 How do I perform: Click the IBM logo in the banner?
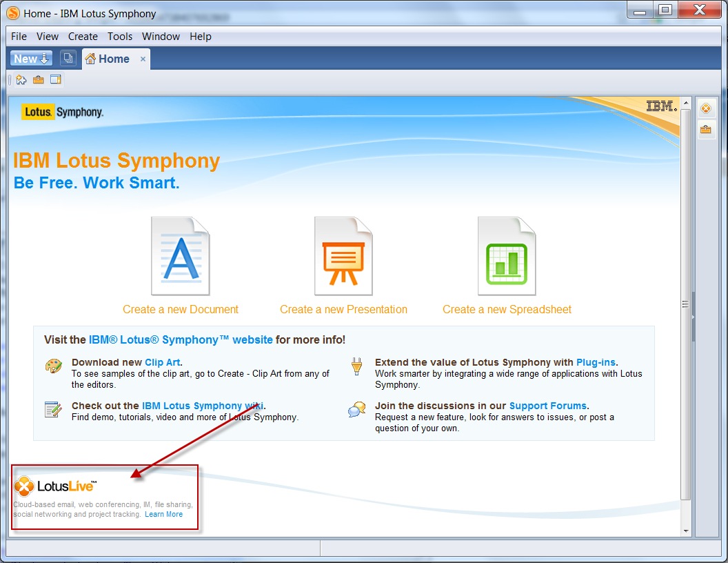click(x=662, y=106)
